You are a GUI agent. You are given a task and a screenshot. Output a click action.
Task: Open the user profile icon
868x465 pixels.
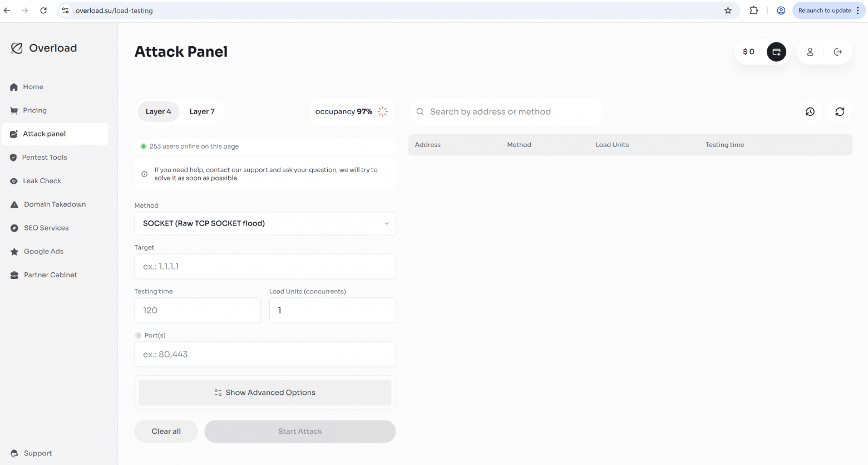click(810, 52)
